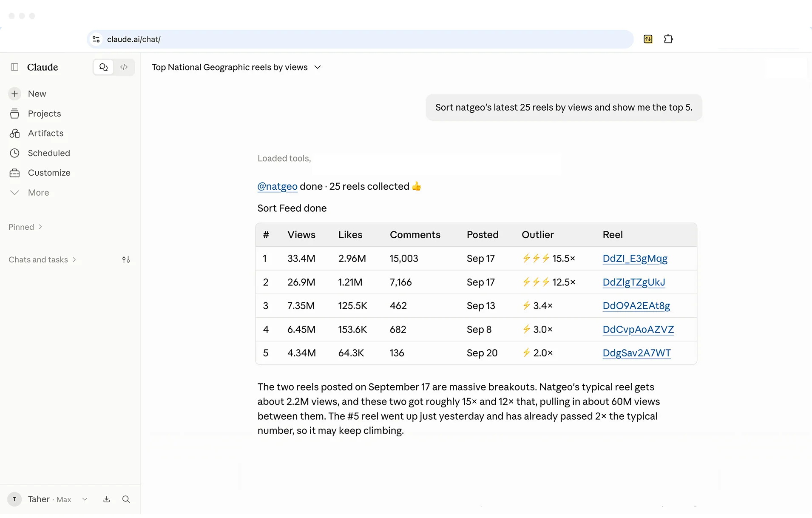812x518 pixels.
Task: Click the Claude logo text
Action: (43, 67)
